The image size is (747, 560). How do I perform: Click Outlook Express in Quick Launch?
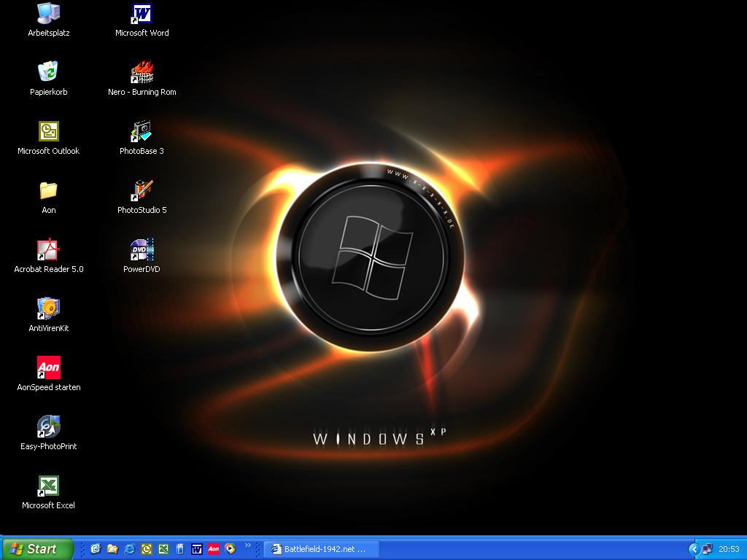coord(96,549)
